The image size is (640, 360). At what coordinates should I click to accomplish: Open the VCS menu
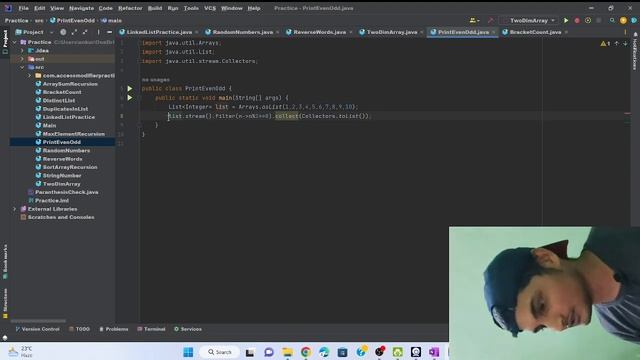tap(210, 8)
